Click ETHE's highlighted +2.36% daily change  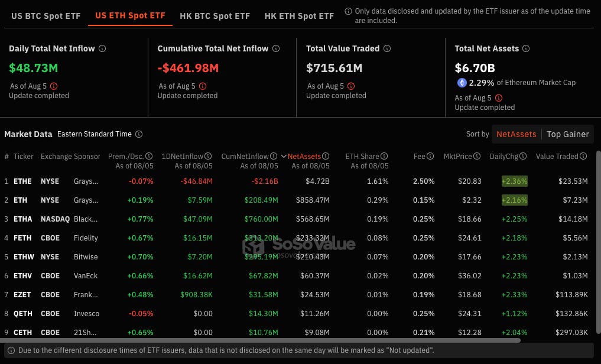(514, 181)
